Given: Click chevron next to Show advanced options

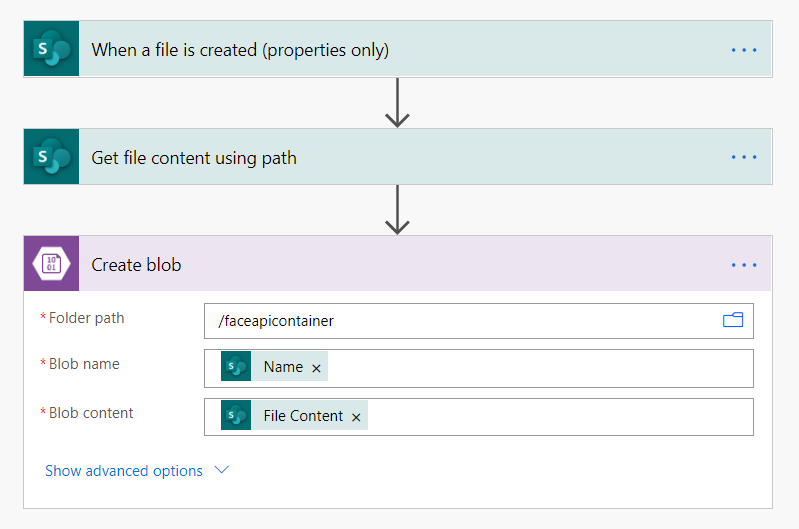Looking at the screenshot, I should click(222, 470).
